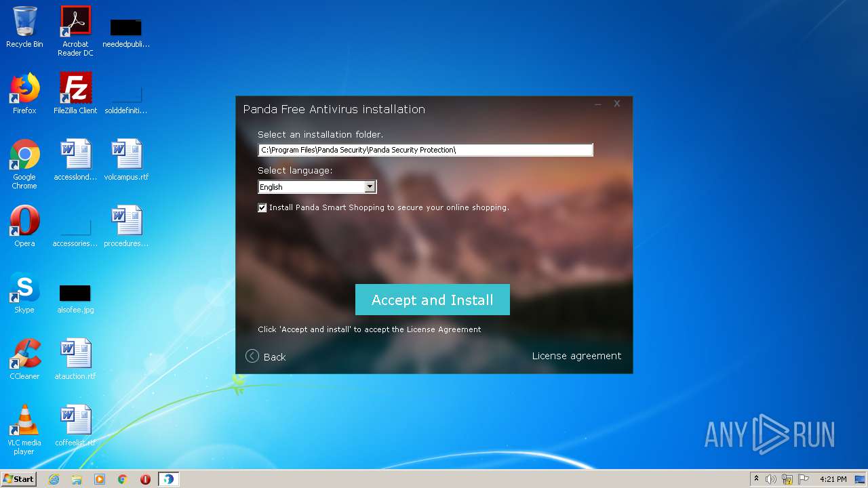The width and height of the screenshot is (868, 488).
Task: Open Chrome from the taskbar
Action: point(123,479)
